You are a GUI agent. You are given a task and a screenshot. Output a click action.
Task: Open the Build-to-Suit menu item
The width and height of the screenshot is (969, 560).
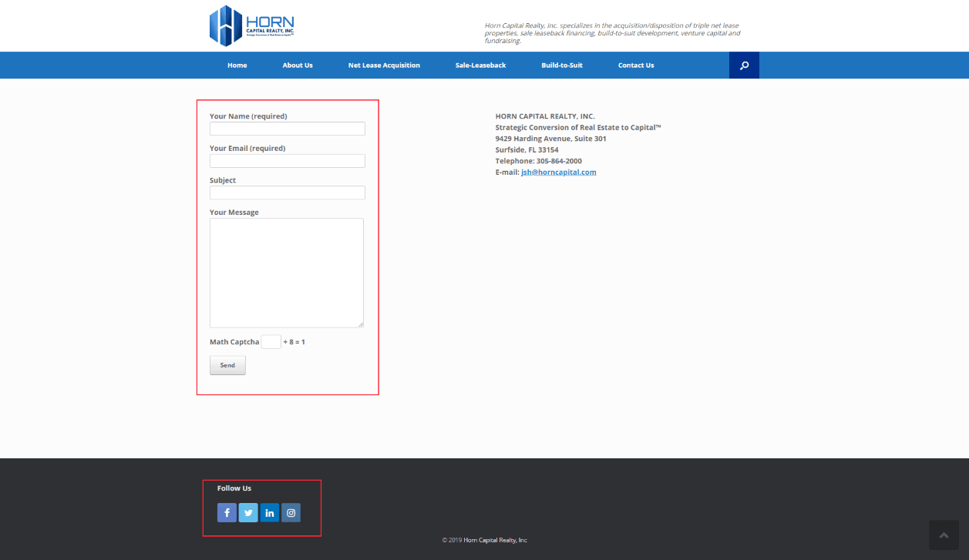562,65
